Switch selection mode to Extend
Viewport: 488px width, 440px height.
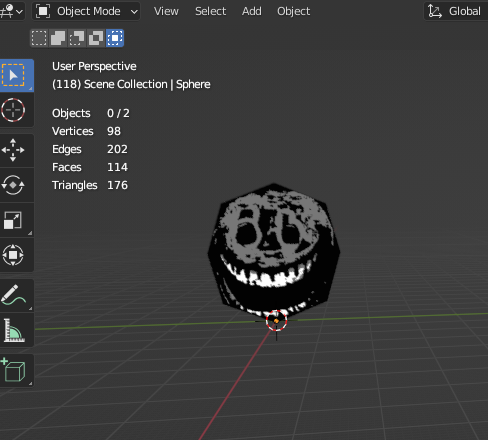click(x=58, y=38)
